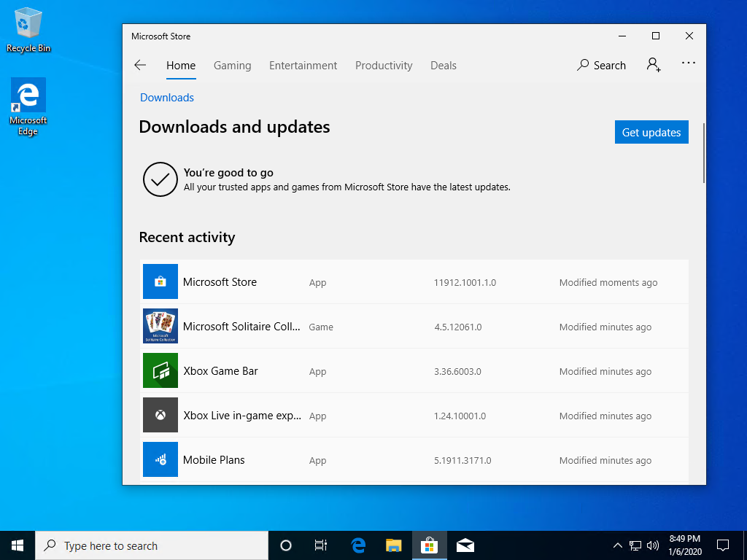Click the Mobile Plans app icon
Image resolution: width=747 pixels, height=560 pixels.
(x=160, y=459)
